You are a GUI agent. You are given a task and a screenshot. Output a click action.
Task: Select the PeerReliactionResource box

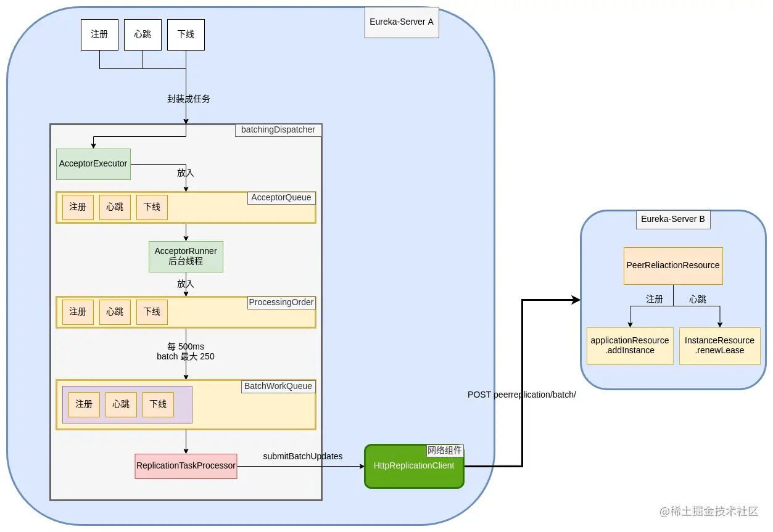tap(673, 266)
